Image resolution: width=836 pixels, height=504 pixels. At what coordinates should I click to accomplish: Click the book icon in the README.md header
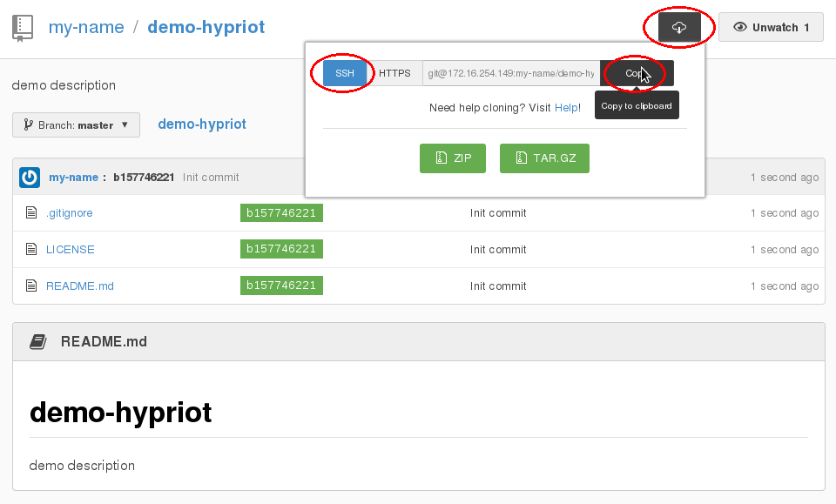pos(37,340)
